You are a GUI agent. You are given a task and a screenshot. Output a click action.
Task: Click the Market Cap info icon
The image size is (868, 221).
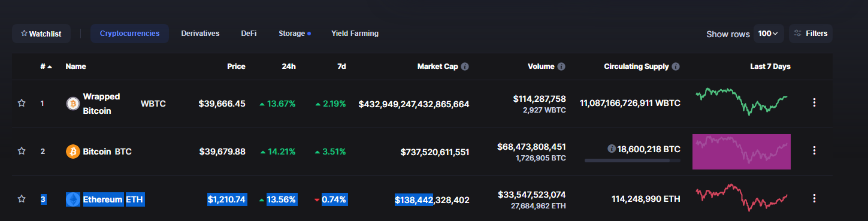coord(465,66)
